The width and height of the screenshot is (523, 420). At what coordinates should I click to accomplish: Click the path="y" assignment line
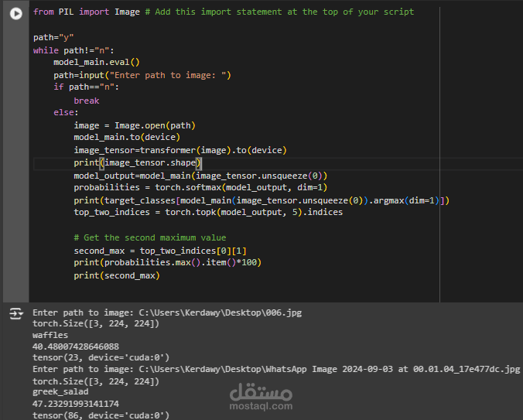tap(53, 37)
